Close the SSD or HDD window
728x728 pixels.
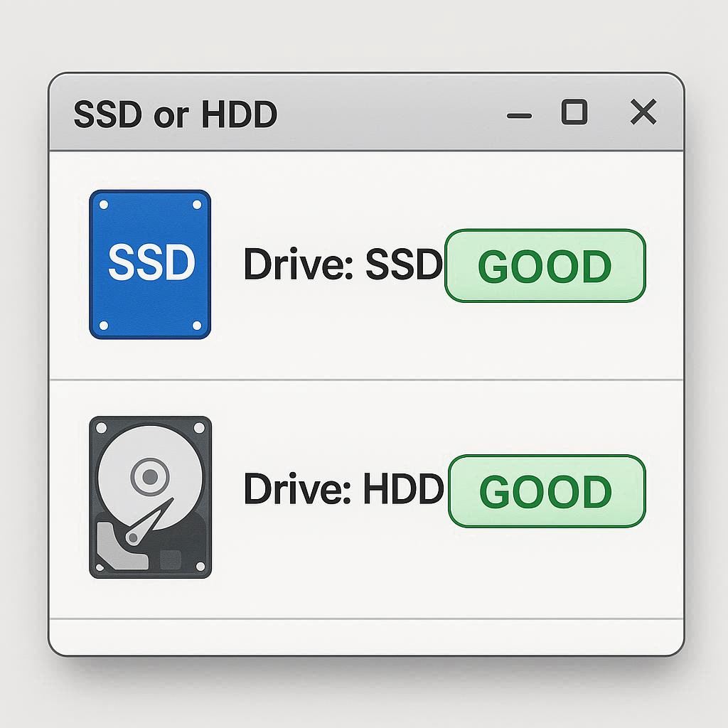[643, 112]
